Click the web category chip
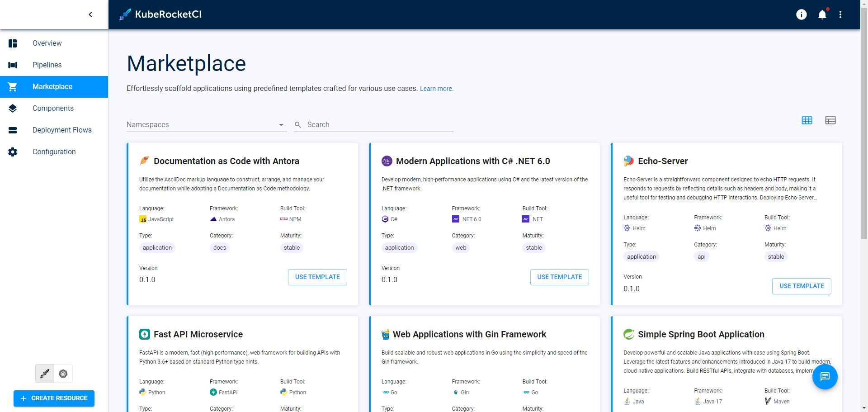Viewport: 868px width, 412px height. (461, 248)
